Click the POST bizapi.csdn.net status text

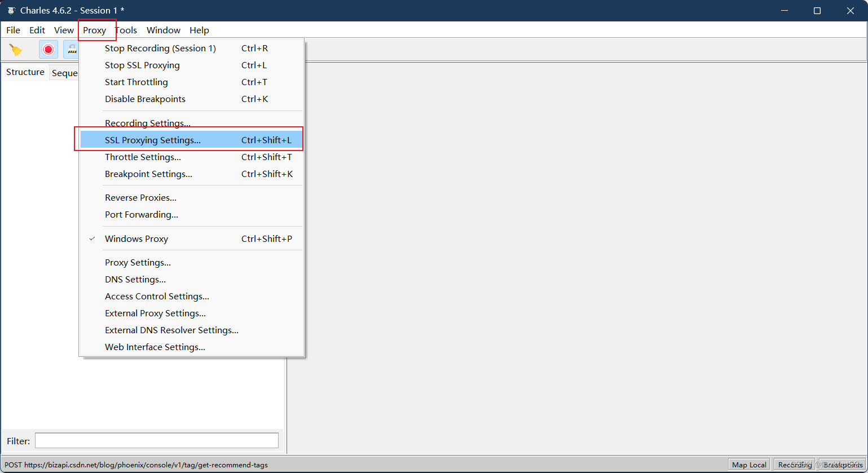pos(136,465)
